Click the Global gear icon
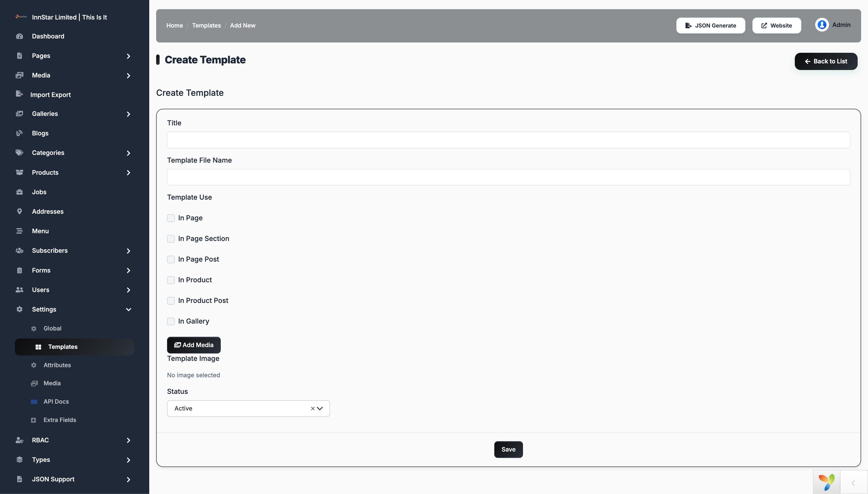The width and height of the screenshot is (868, 494). pyautogui.click(x=34, y=328)
